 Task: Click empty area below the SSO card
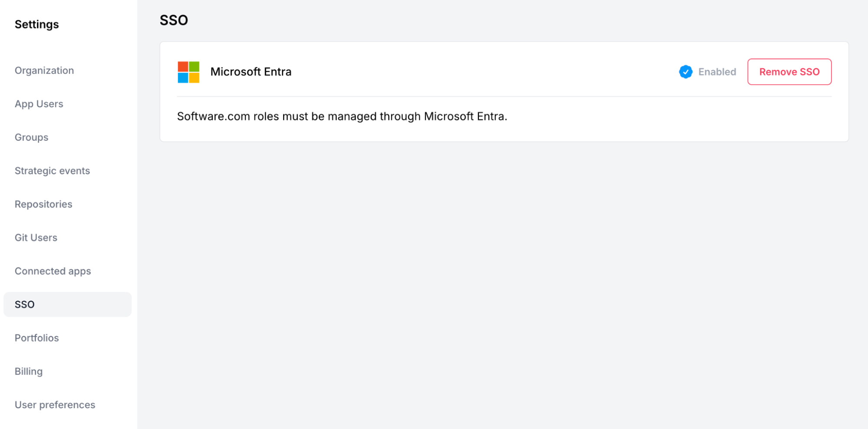point(504,282)
